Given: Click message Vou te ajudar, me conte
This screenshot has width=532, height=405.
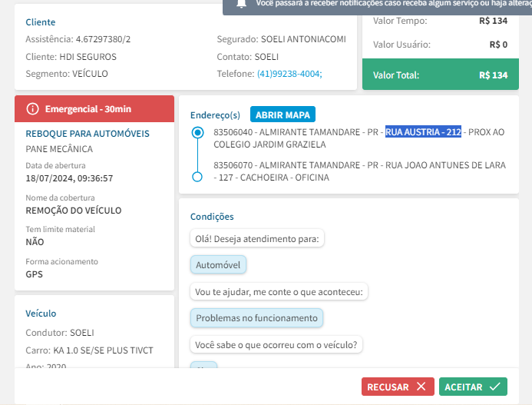Looking at the screenshot, I should [x=279, y=291].
